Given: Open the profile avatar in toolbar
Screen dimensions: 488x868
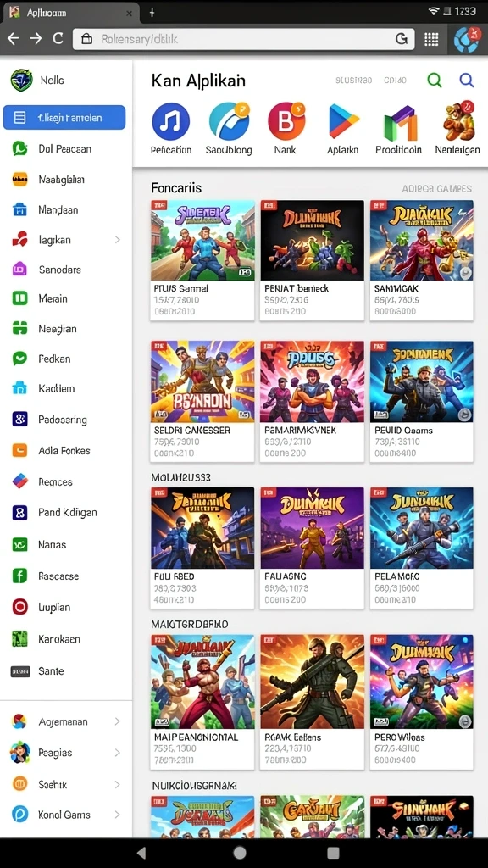Looking at the screenshot, I should (466, 39).
